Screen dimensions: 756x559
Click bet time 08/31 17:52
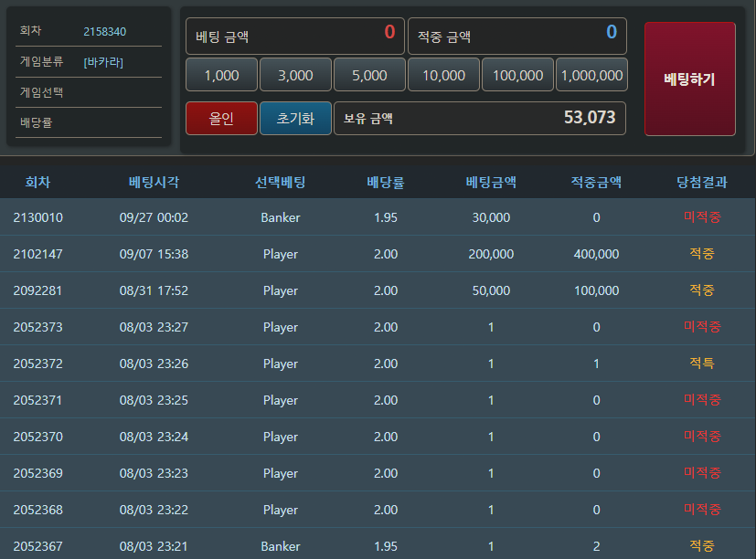tap(154, 290)
